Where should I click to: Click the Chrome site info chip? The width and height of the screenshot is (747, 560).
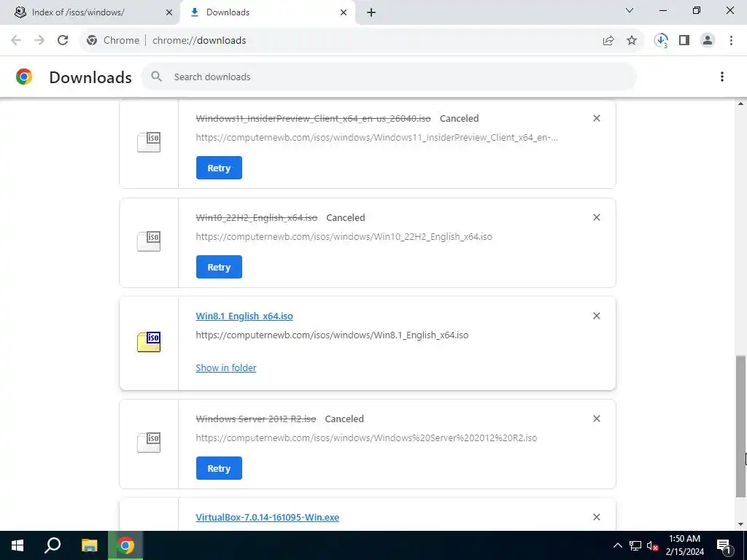113,41
